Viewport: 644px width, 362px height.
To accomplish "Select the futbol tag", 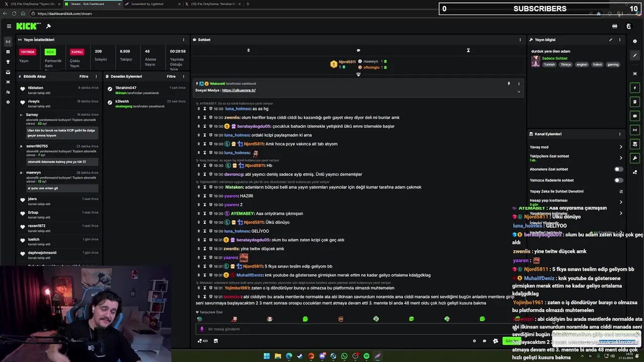I will pos(597,64).
